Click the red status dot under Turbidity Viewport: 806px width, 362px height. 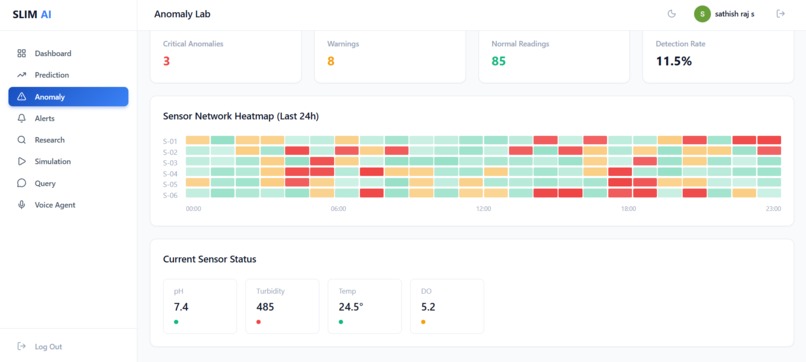[x=259, y=322]
